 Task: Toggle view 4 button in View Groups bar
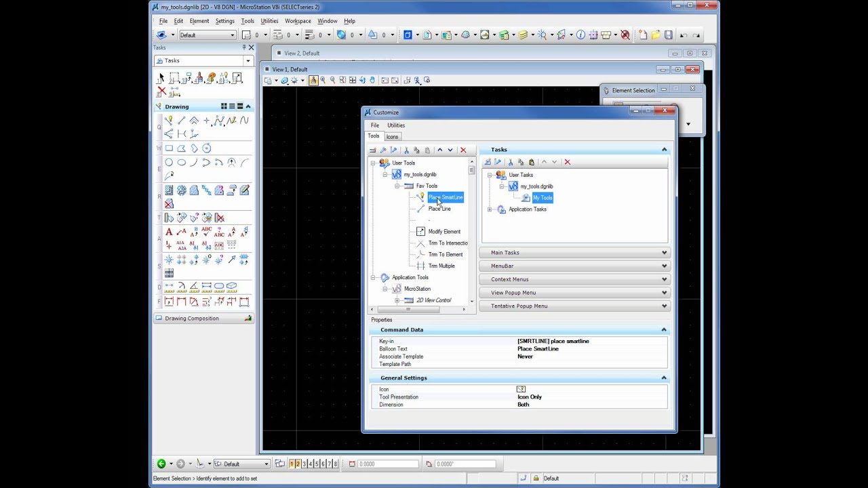pyautogui.click(x=311, y=464)
